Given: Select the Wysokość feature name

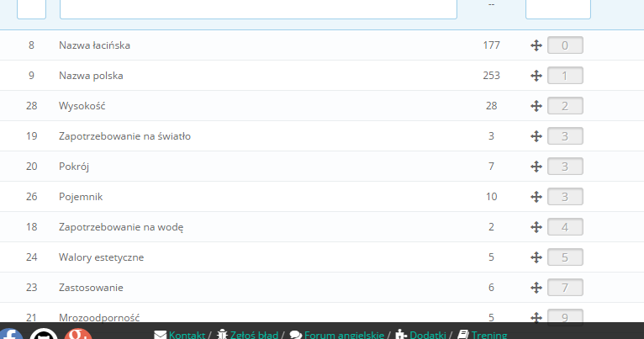Looking at the screenshot, I should (82, 106).
